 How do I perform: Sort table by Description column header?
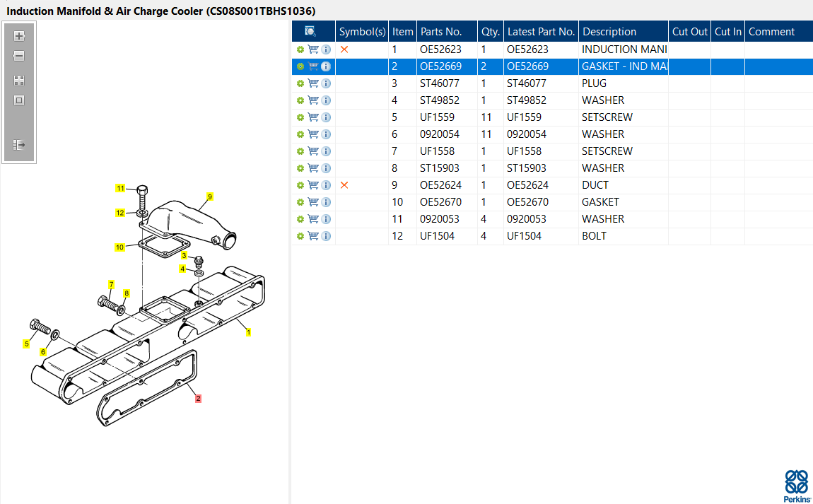[x=609, y=32]
